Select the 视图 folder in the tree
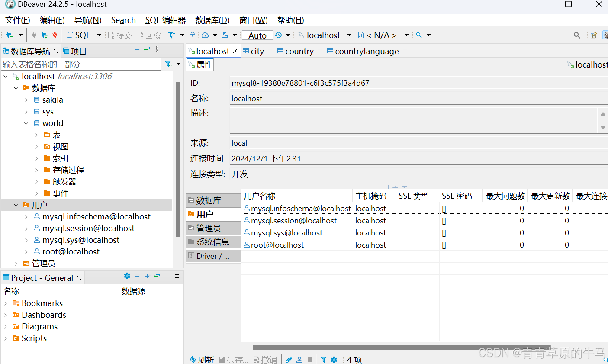Screen dimensions: 608x364 (x=61, y=147)
